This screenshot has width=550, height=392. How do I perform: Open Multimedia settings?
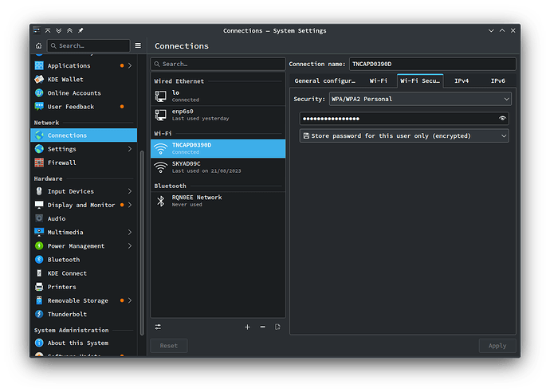tap(84, 233)
